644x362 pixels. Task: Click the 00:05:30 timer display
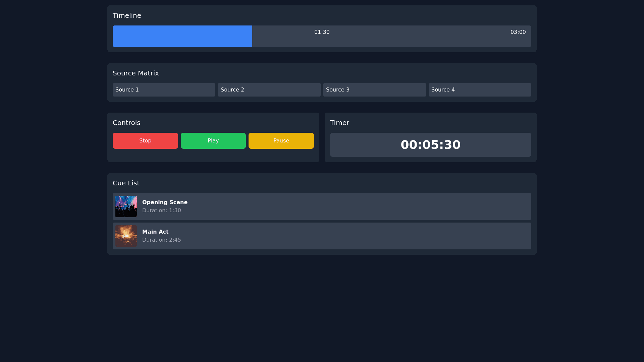point(430,145)
